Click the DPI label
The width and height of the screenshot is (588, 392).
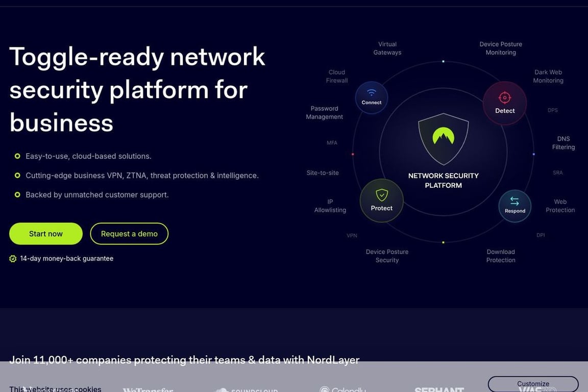(x=541, y=235)
